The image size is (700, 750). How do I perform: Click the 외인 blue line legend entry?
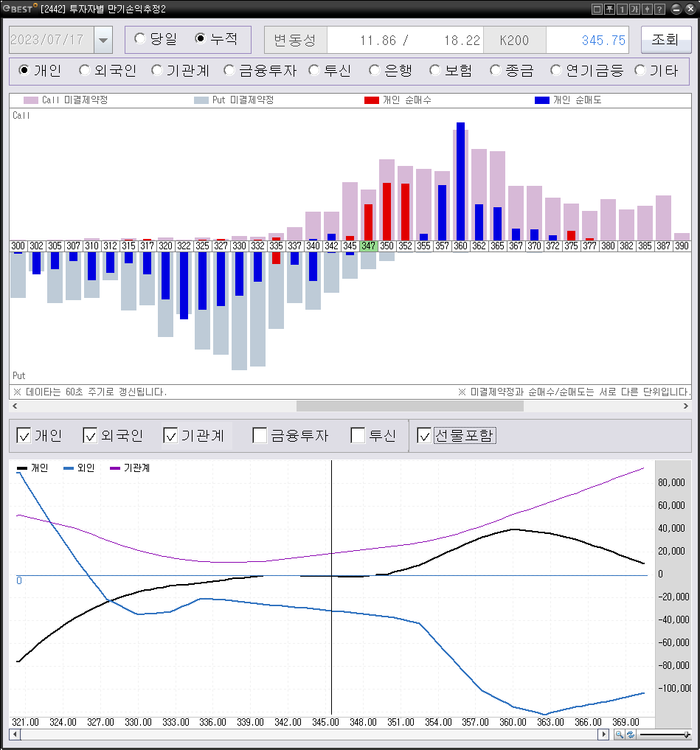[79, 468]
